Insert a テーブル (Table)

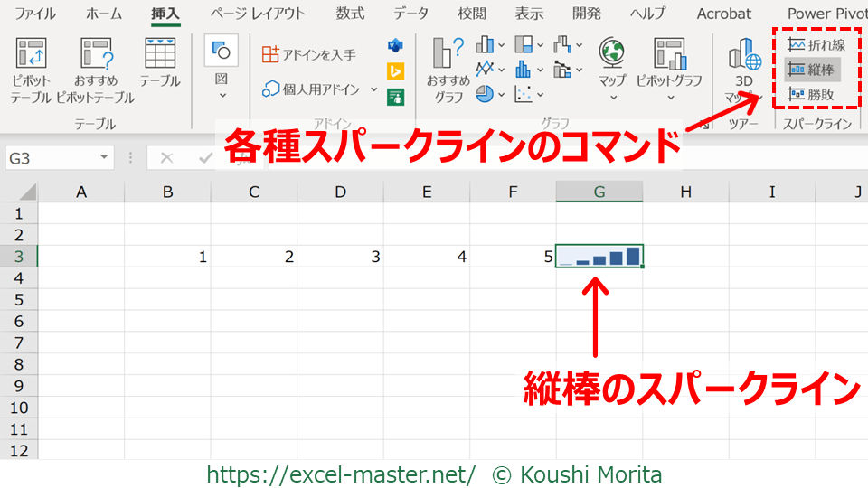[x=160, y=56]
